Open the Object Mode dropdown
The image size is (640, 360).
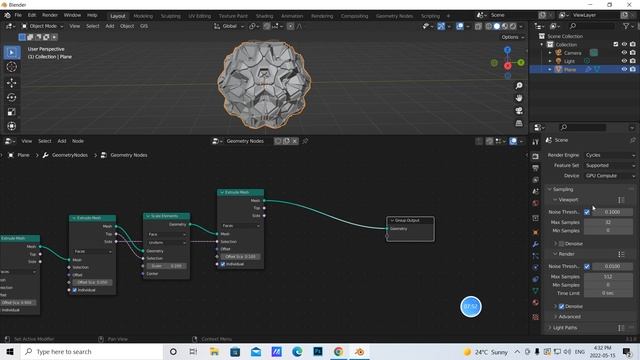tap(43, 26)
